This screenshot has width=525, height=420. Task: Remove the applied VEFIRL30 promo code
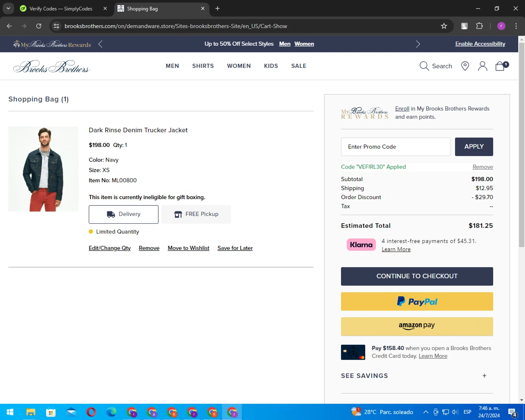[x=483, y=167]
